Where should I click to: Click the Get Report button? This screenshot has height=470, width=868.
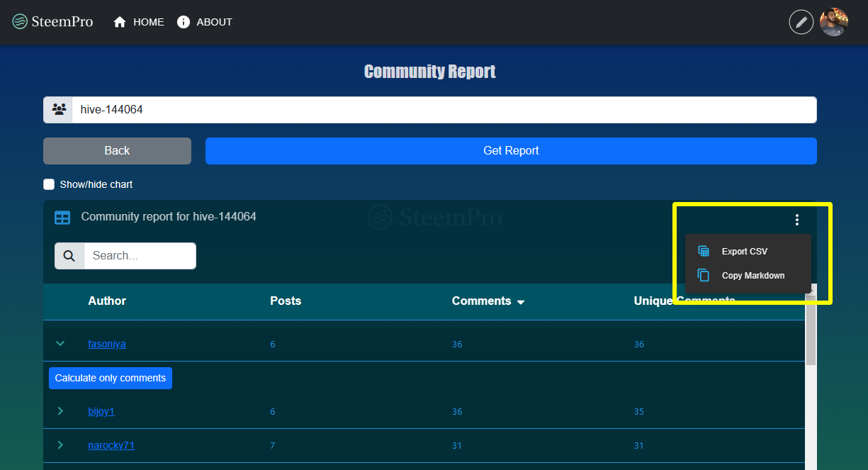[511, 151]
